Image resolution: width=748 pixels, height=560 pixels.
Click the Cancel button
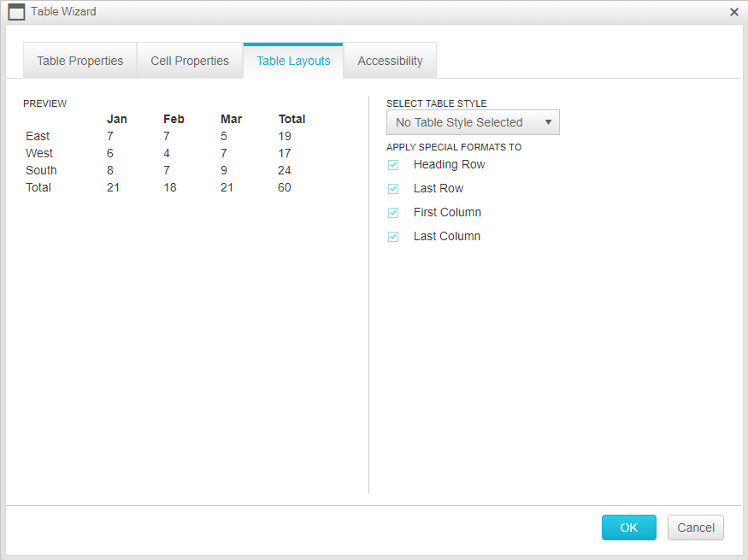[x=695, y=528]
